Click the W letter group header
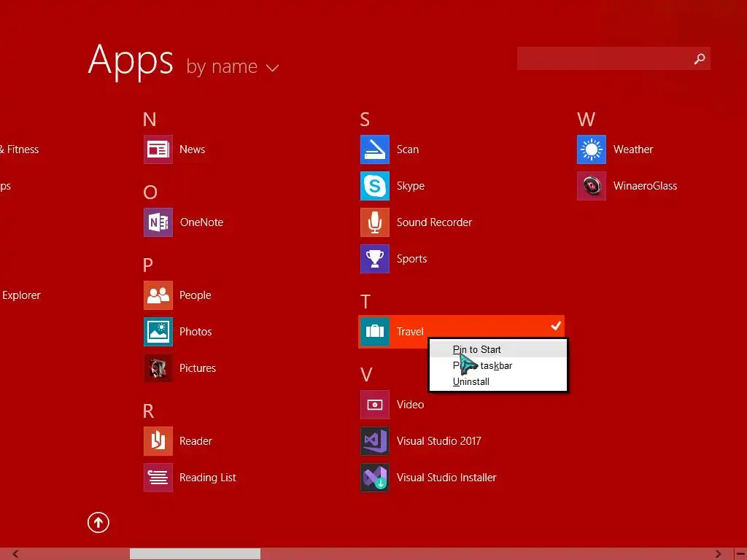Image resolution: width=747 pixels, height=560 pixels. coord(586,120)
